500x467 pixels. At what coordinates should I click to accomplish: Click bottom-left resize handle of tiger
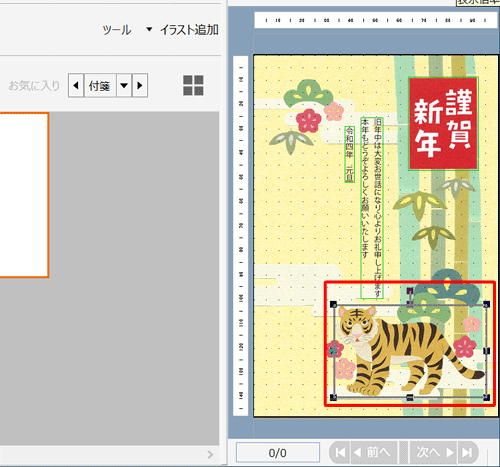pos(333,397)
